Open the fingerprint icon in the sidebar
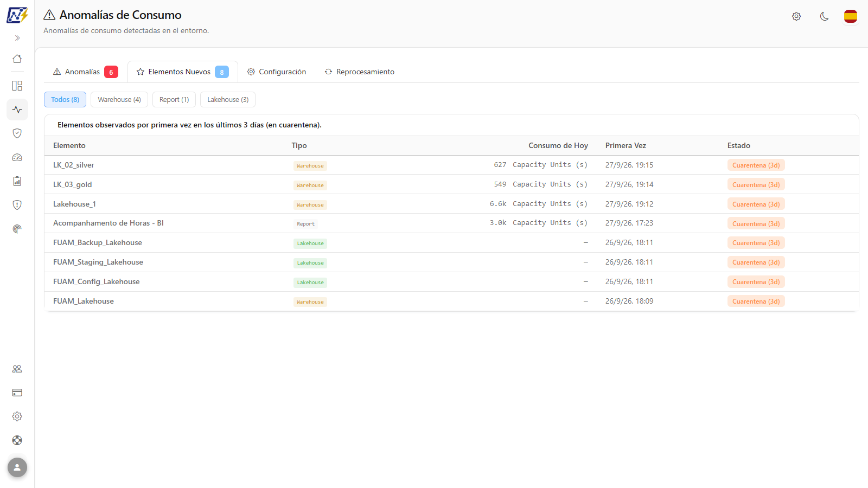This screenshot has width=868, height=488. (x=17, y=229)
